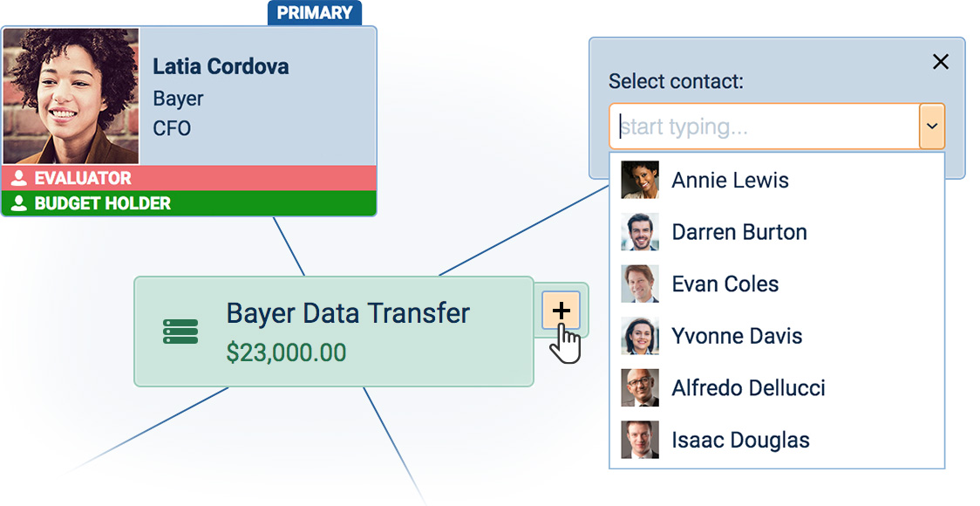Open Latia Cordova's contact card
The width and height of the screenshot is (980, 506).
pyautogui.click(x=220, y=65)
